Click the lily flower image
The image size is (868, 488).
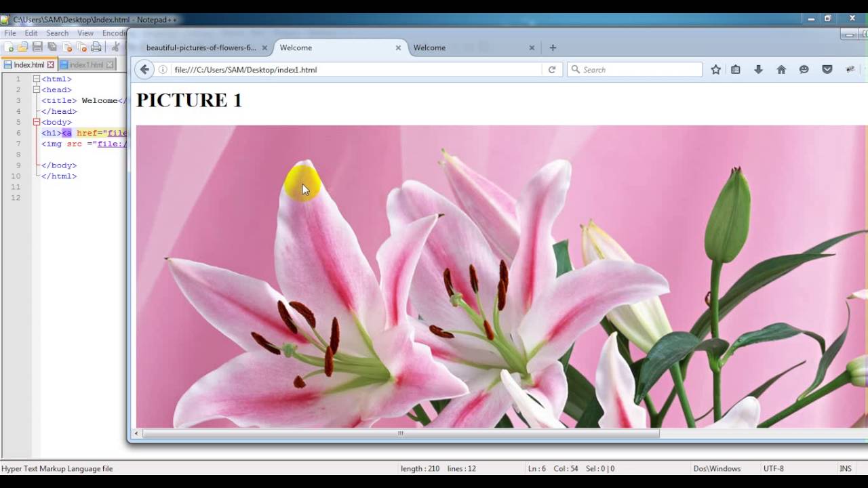tap(501, 277)
